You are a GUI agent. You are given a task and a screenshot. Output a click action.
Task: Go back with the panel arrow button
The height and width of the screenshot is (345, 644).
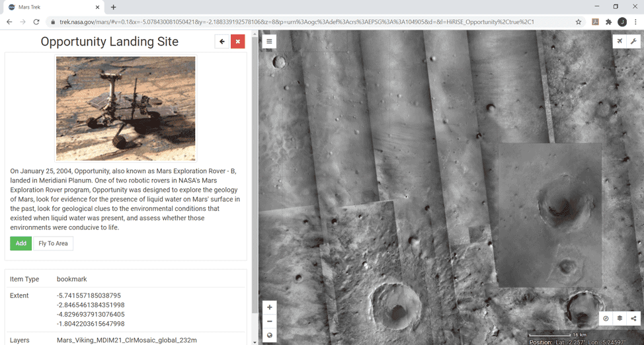pos(221,42)
